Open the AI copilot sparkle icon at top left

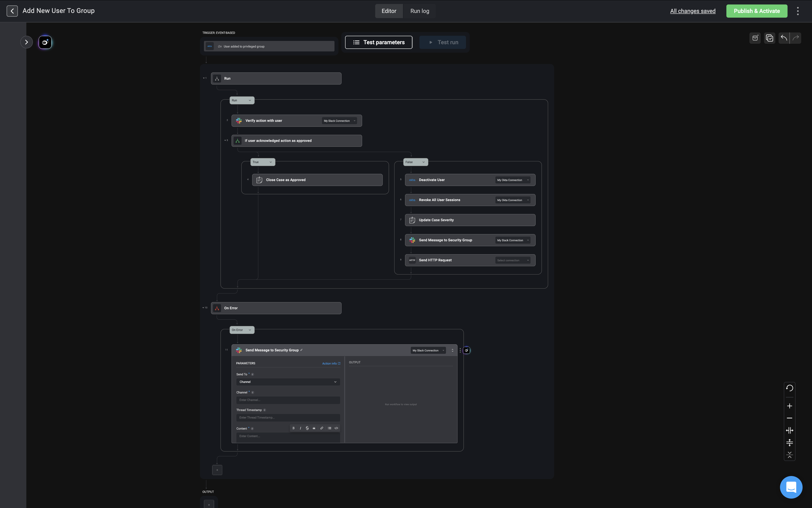[x=45, y=42]
